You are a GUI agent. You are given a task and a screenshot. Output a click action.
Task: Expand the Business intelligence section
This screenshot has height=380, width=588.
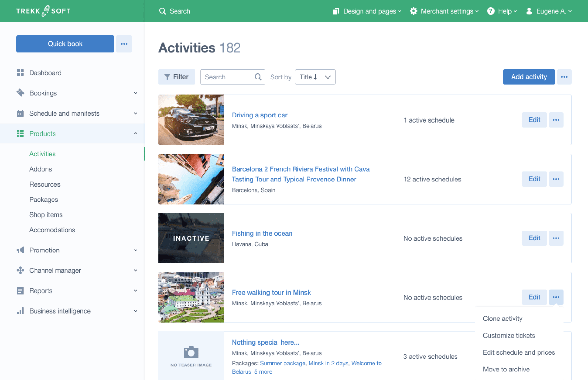[x=136, y=311]
